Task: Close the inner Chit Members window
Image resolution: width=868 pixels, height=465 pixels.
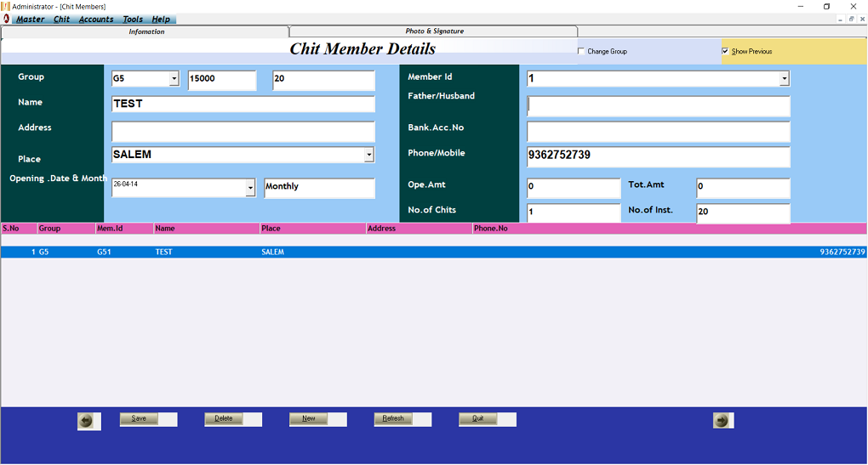Action: click(x=861, y=19)
